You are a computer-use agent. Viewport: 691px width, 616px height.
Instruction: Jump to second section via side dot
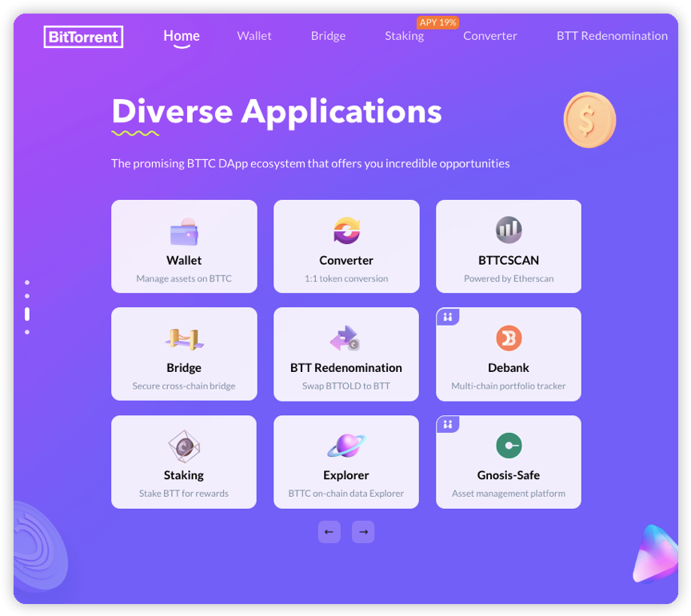click(27, 296)
